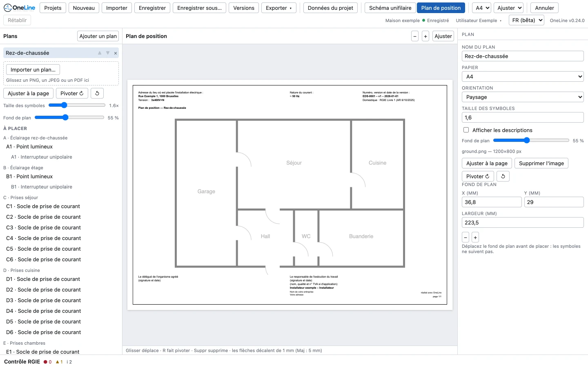The image size is (588, 368).
Task: Click the Largeur (mm) input field
Action: [523, 222]
